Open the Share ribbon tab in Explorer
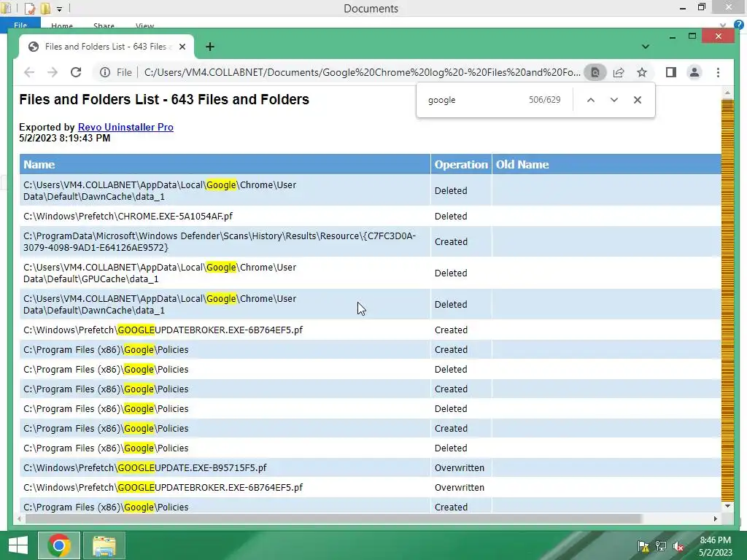Viewport: 747px width, 560px height. click(x=104, y=26)
